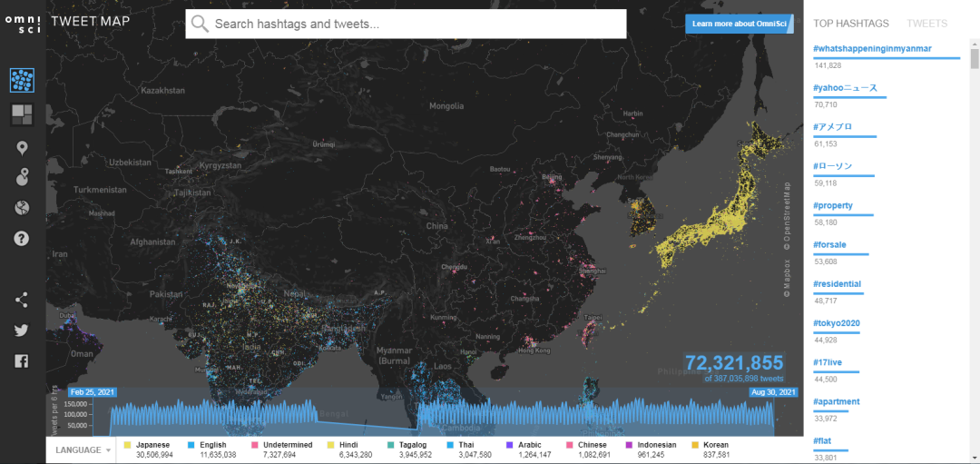Click the globe icon in sidebar
This screenshot has height=464, width=980.
click(x=22, y=208)
